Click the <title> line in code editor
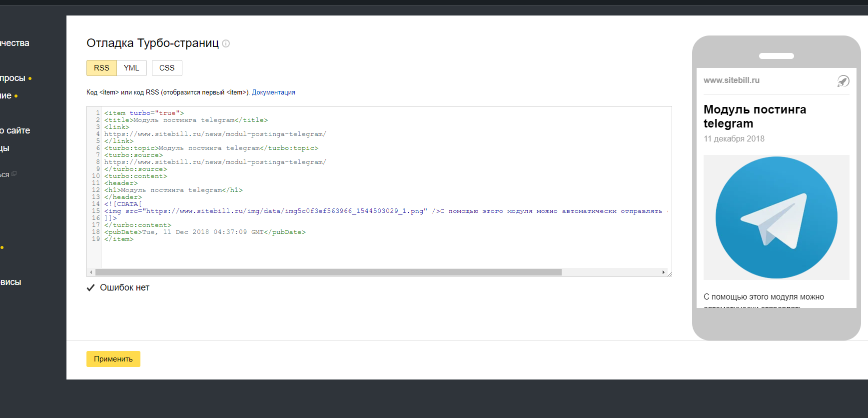 (x=186, y=120)
